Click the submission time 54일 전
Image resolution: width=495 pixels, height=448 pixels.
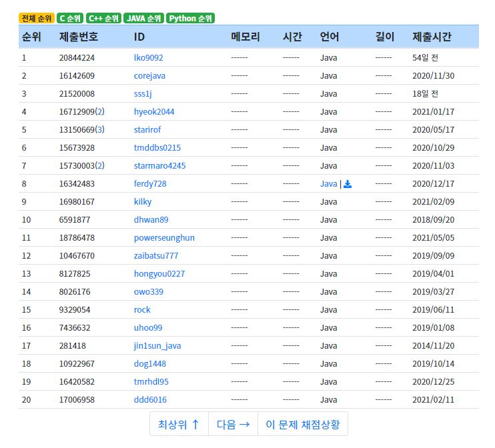click(x=425, y=58)
